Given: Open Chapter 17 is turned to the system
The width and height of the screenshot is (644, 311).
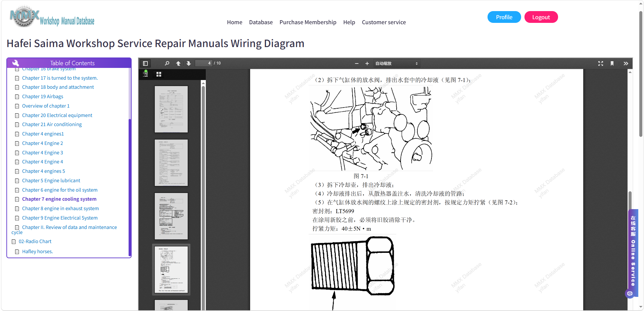Looking at the screenshot, I should 60,78.
